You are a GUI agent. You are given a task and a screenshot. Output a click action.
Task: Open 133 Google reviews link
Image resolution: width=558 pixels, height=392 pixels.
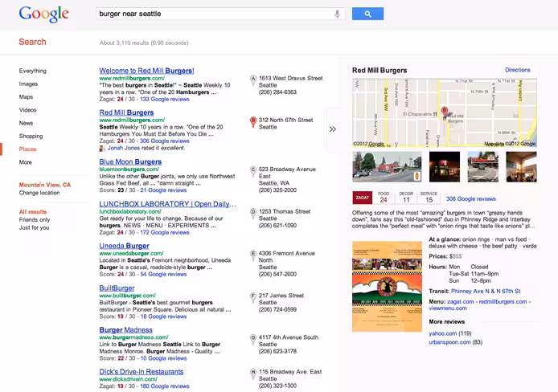165,99
